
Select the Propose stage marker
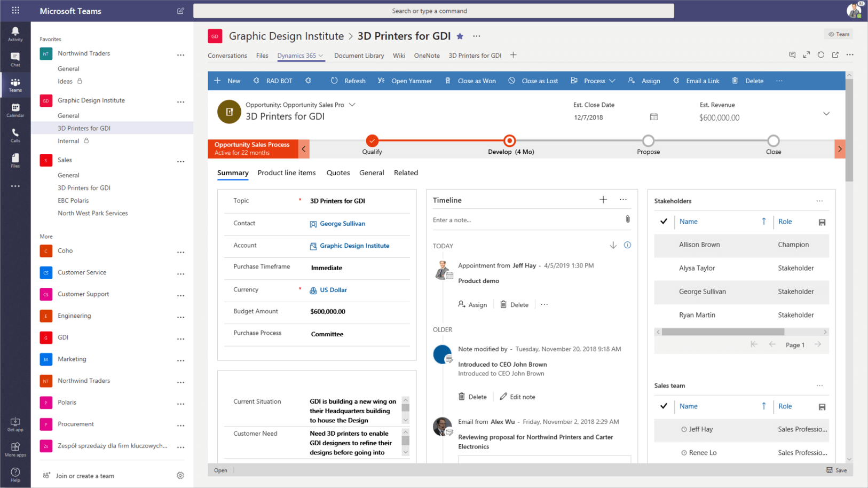pyautogui.click(x=648, y=140)
